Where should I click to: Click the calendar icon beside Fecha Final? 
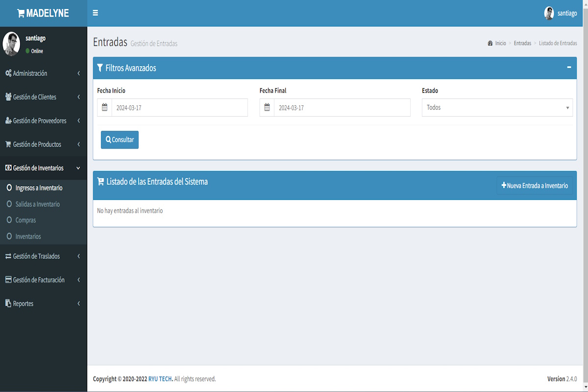[267, 107]
